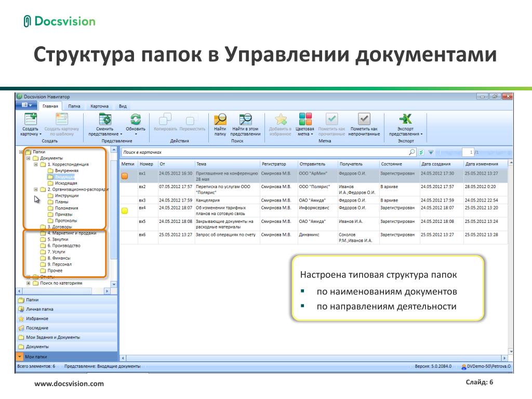Open the Документы navigation pane
This screenshot has width=532, height=399.
[67, 347]
